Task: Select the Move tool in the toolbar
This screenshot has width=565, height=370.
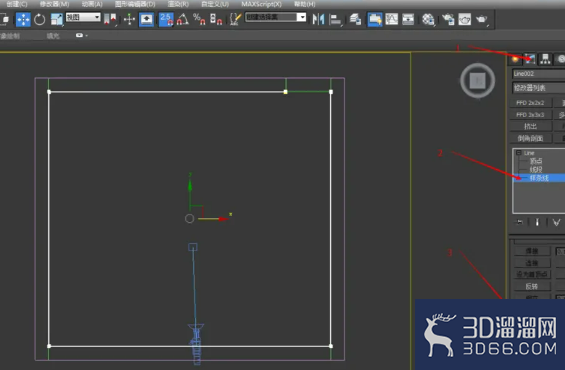Action: point(23,19)
